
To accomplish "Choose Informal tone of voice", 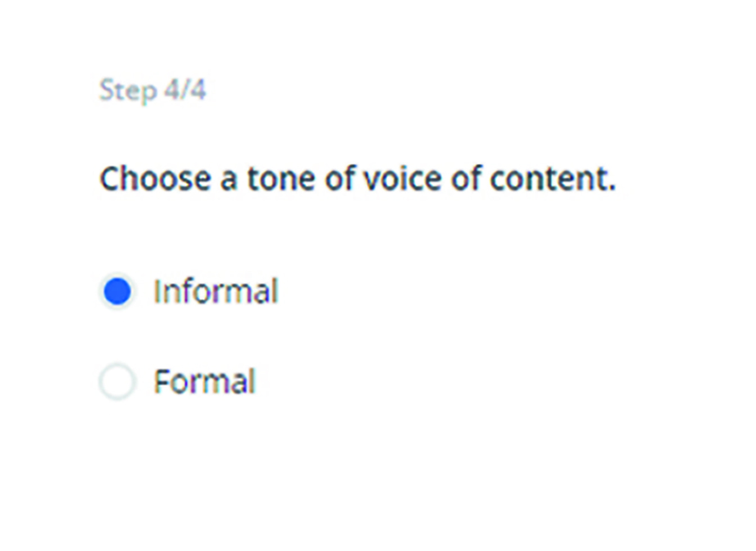I will coord(118,292).
